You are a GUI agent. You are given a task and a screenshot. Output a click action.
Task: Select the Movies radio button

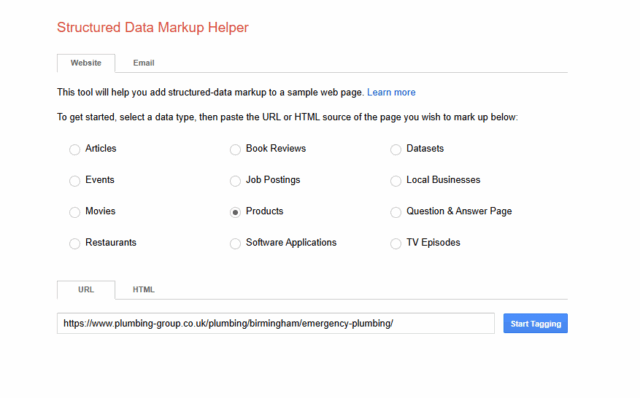tap(75, 212)
